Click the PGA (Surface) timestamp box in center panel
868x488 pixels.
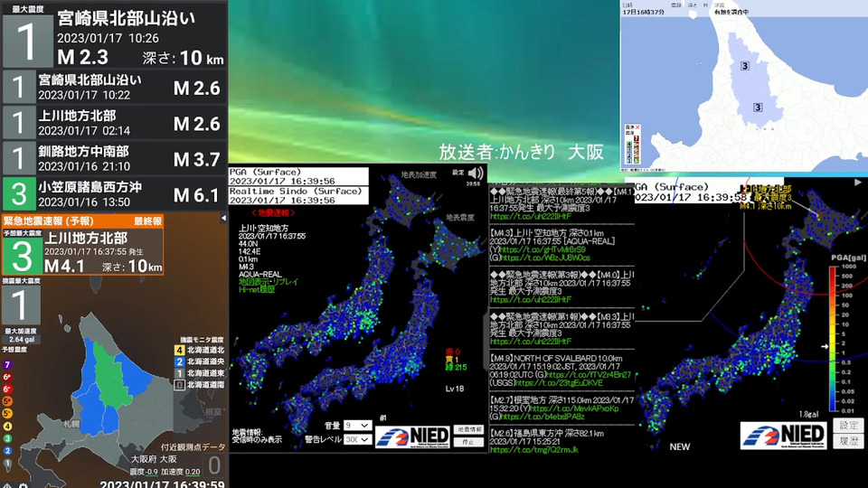coord(298,176)
